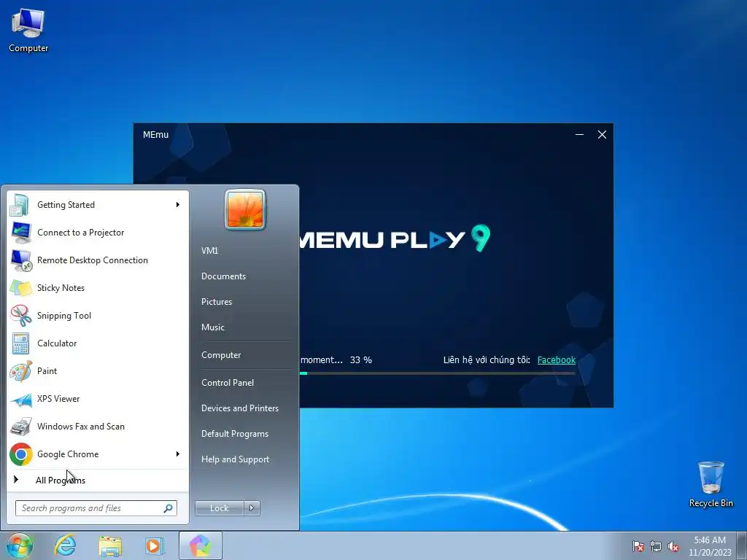The image size is (747, 560).
Task: Close the MEmu installer window
Action: [602, 135]
